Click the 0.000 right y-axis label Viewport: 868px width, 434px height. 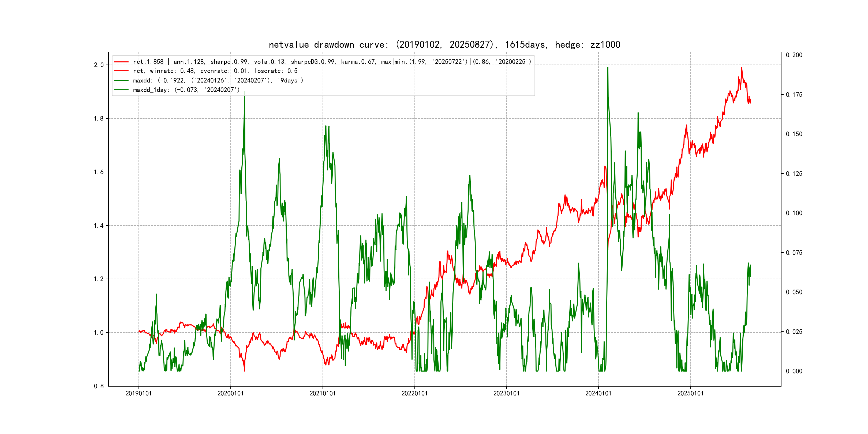tap(794, 371)
